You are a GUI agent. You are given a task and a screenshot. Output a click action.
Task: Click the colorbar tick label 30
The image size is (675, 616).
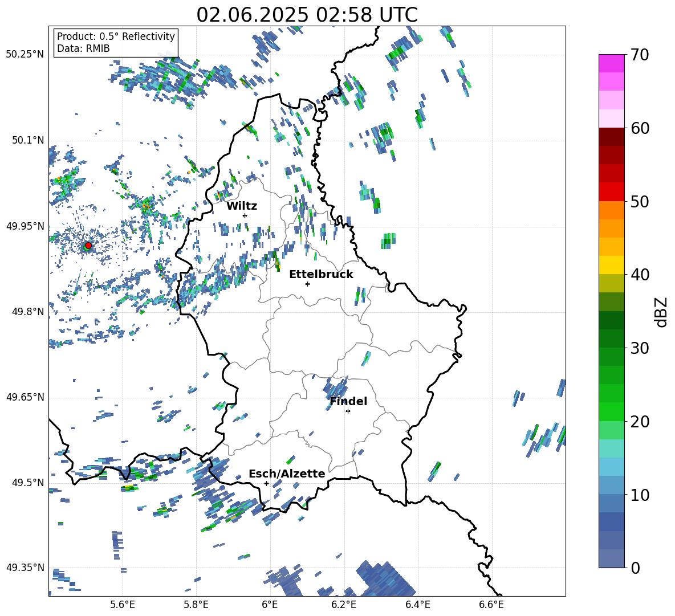point(640,348)
